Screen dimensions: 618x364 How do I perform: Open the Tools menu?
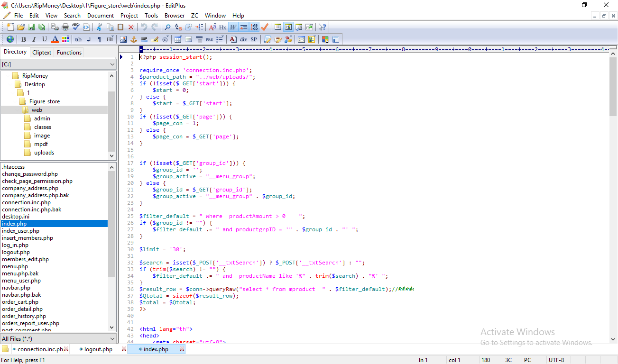[151, 15]
